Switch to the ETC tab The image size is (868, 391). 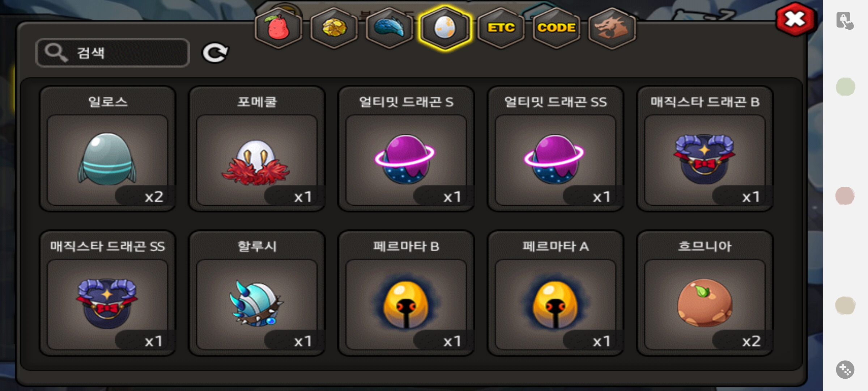pos(501,28)
